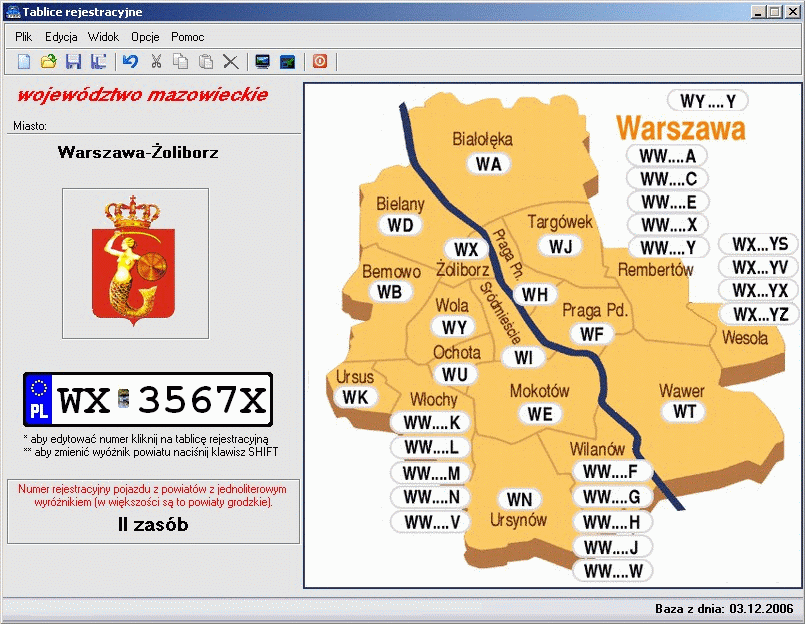Open the Pomoc menu
Image resolution: width=805 pixels, height=624 pixels.
click(x=188, y=36)
